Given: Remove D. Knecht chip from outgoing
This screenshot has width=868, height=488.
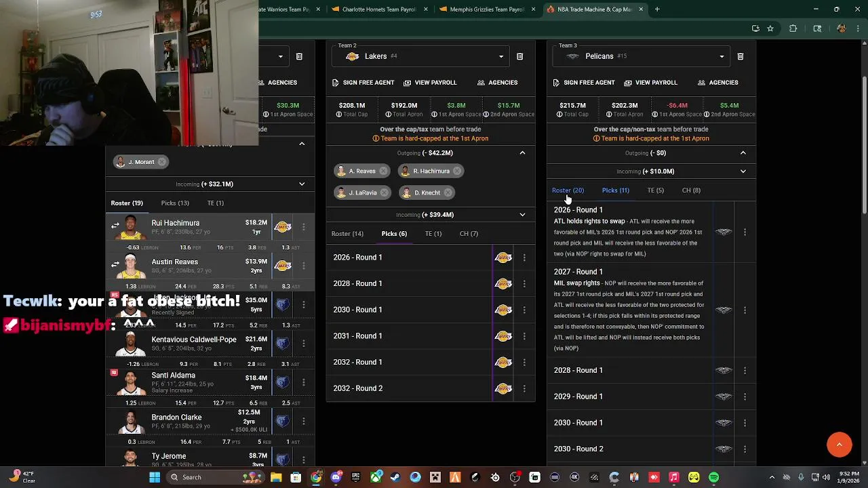Looking at the screenshot, I should coord(448,192).
